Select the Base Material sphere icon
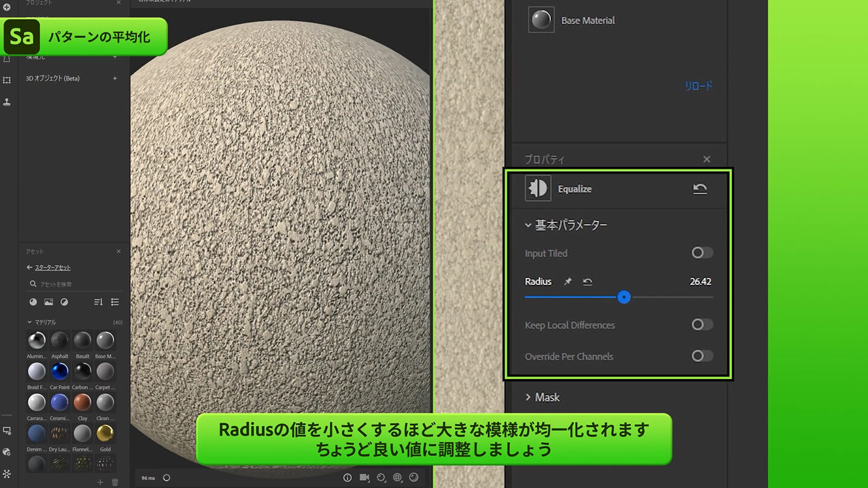 [x=541, y=20]
